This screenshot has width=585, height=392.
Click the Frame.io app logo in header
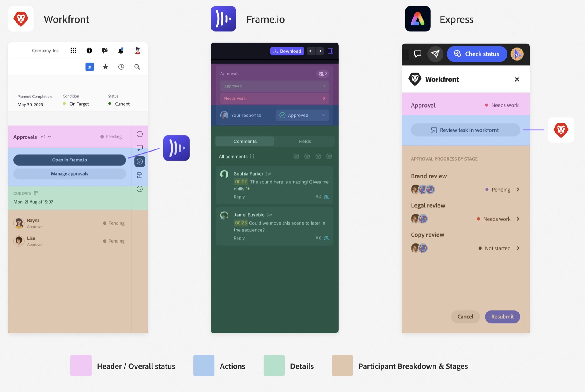(223, 19)
